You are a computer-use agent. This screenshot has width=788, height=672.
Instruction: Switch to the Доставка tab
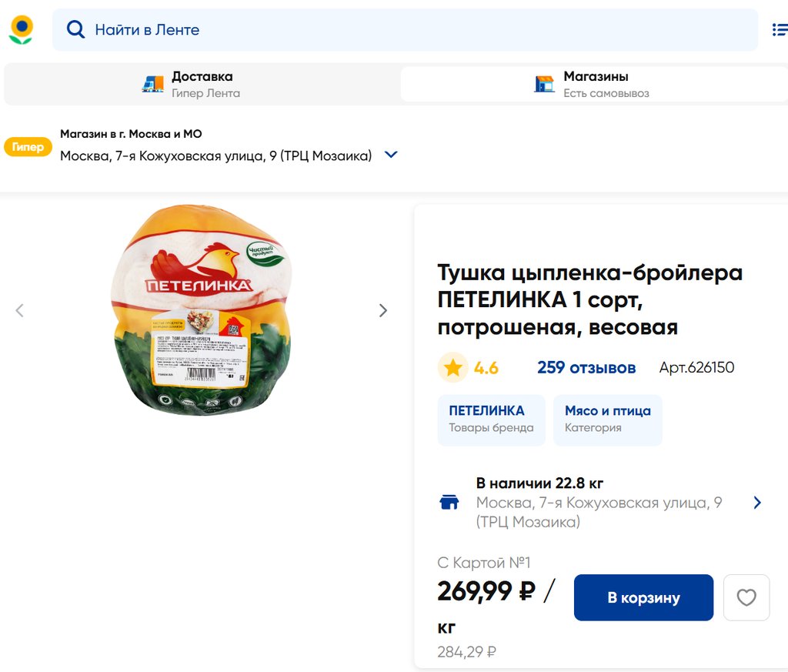(202, 84)
